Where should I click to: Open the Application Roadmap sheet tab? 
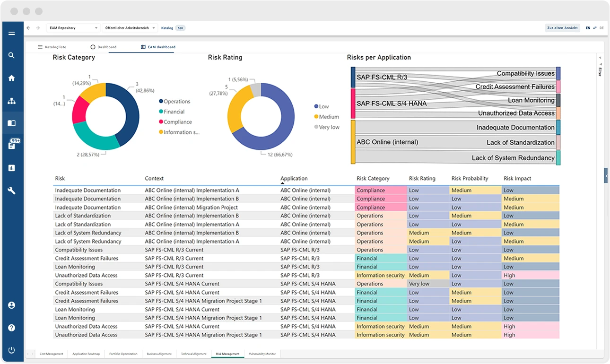pos(86,354)
